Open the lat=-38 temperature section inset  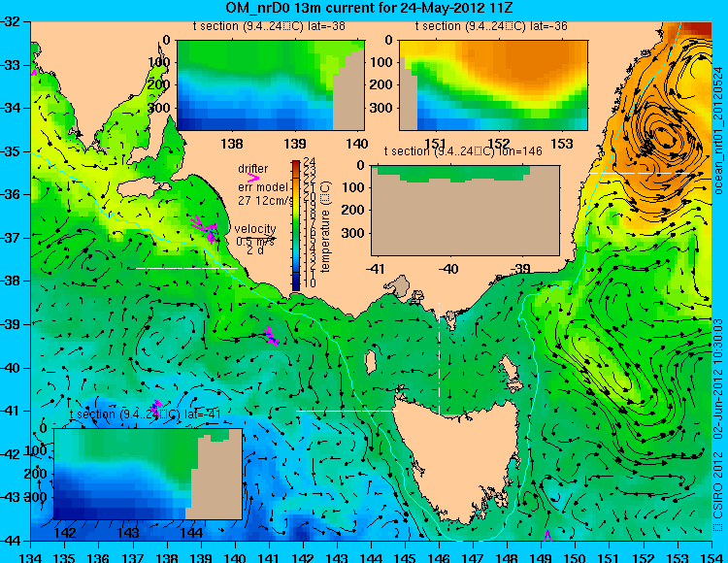pos(271,85)
